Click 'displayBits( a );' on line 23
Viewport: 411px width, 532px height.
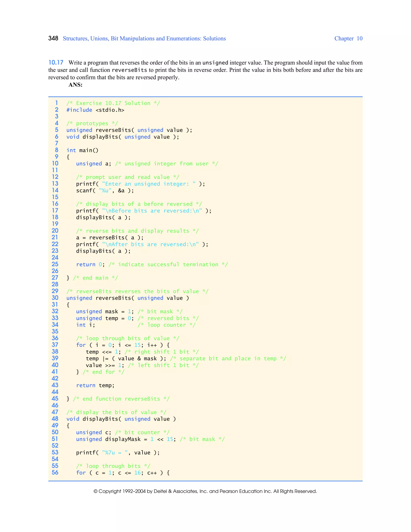click(x=103, y=251)
